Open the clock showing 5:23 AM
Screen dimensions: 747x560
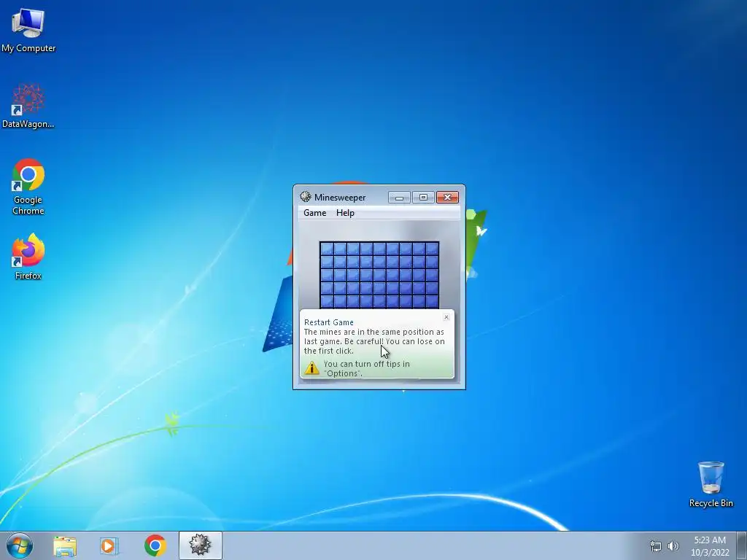tap(710, 546)
